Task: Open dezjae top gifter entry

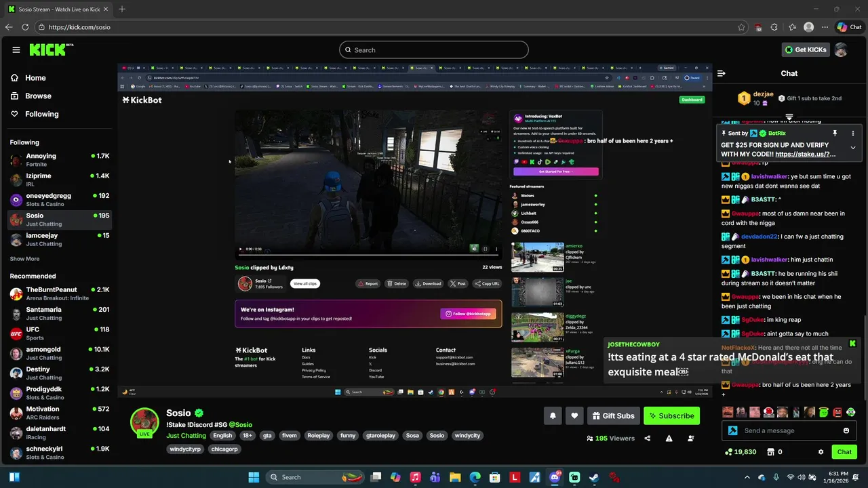Action: coord(756,98)
